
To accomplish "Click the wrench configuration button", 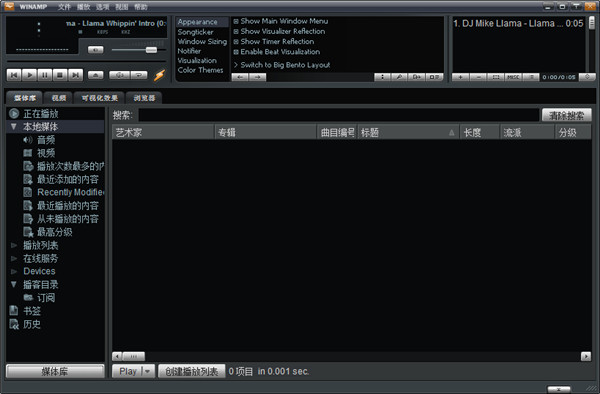I will (x=399, y=77).
